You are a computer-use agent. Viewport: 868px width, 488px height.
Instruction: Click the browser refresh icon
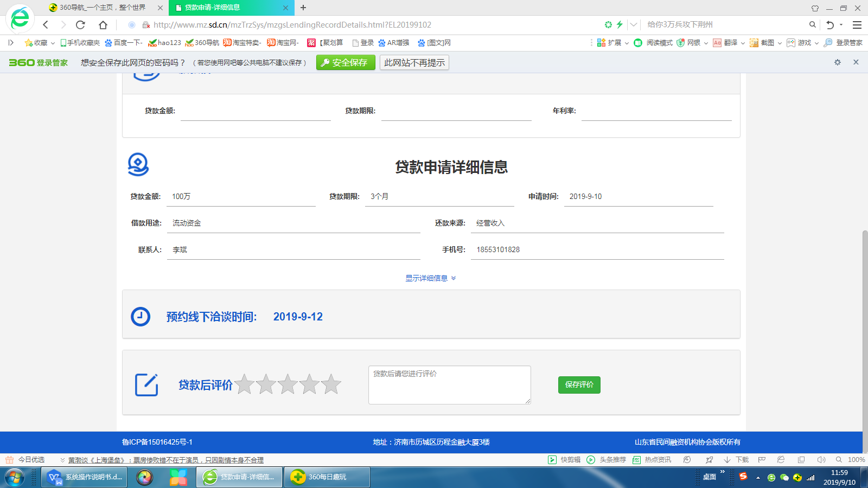click(80, 24)
